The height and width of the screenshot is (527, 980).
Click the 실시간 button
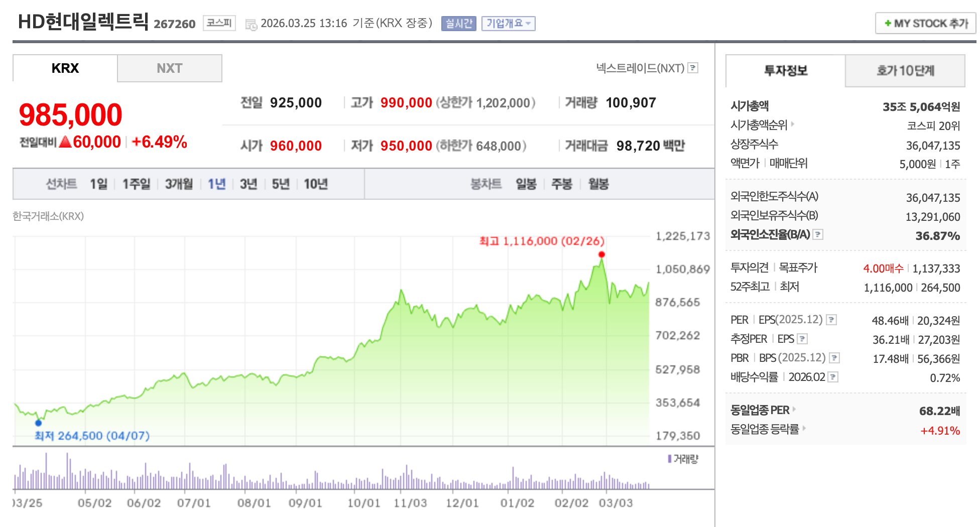click(x=459, y=24)
